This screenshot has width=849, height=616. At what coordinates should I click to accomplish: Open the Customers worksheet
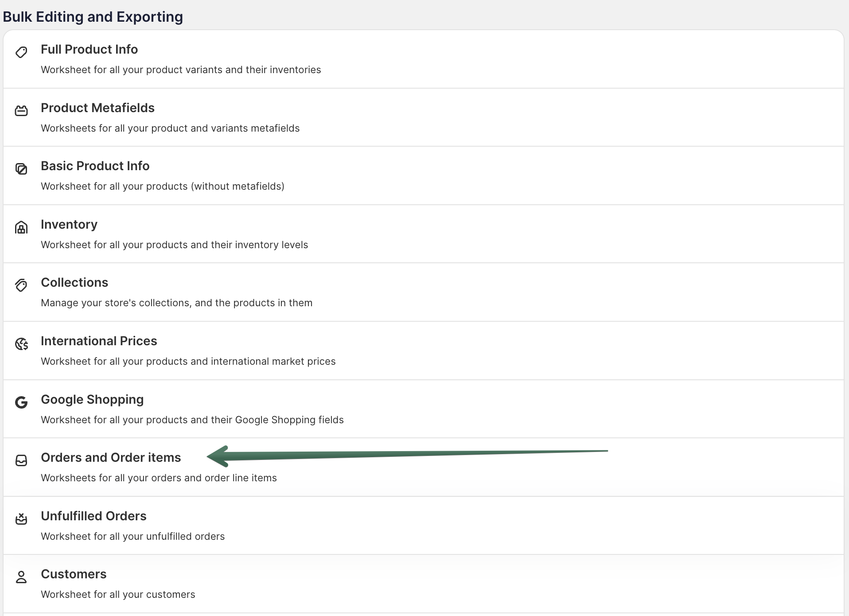pos(74,574)
